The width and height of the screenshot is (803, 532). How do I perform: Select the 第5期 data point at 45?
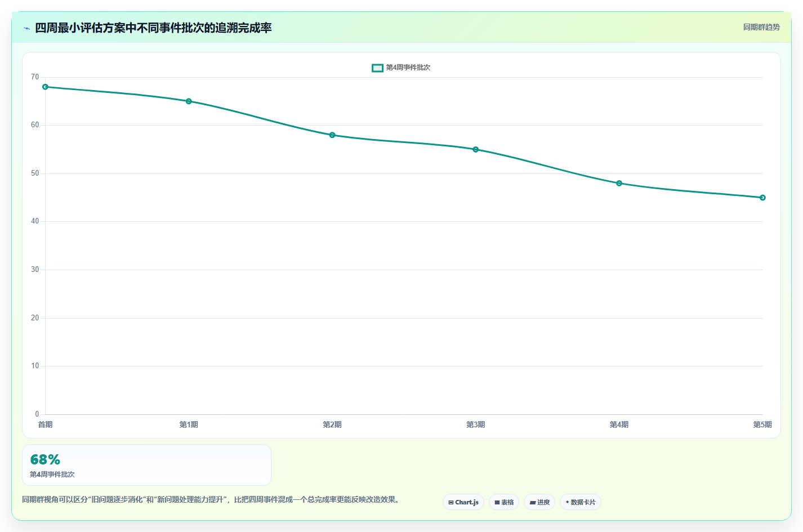click(762, 198)
